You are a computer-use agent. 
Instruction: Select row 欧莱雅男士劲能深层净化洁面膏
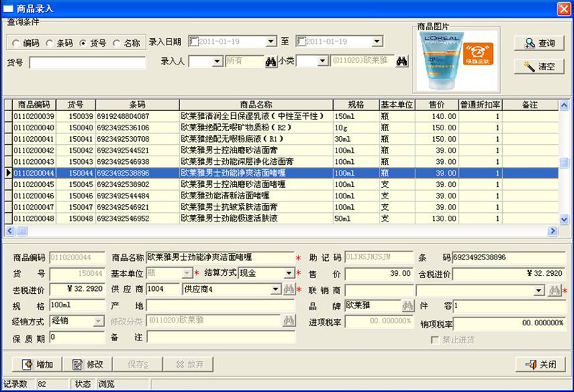[x=282, y=162]
